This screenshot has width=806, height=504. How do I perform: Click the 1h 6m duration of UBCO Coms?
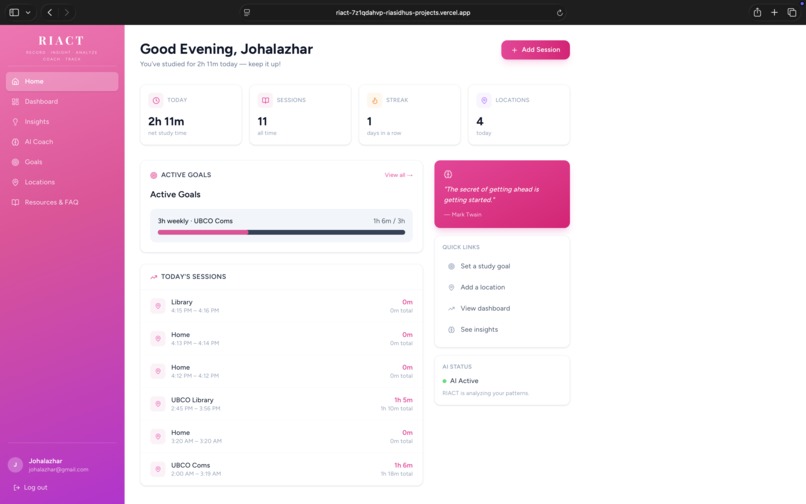[403, 465]
